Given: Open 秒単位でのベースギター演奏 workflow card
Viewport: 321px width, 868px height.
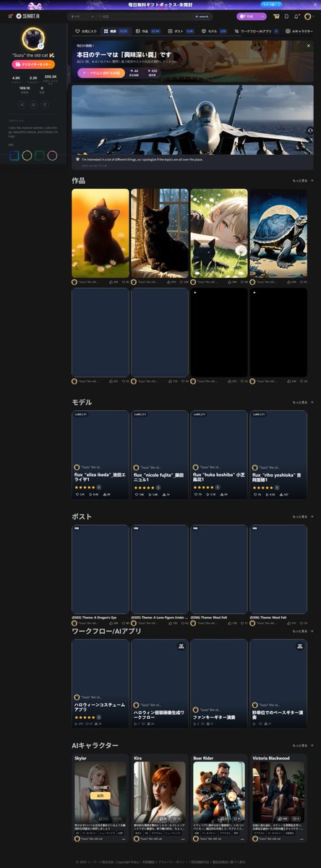Looking at the screenshot, I should click(278, 684).
